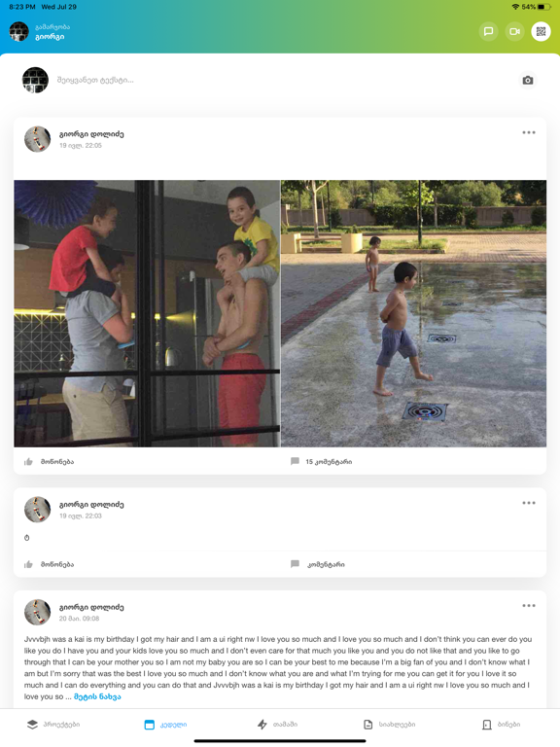Open three-dot options menu on first post
The width and height of the screenshot is (560, 747).
[529, 132]
